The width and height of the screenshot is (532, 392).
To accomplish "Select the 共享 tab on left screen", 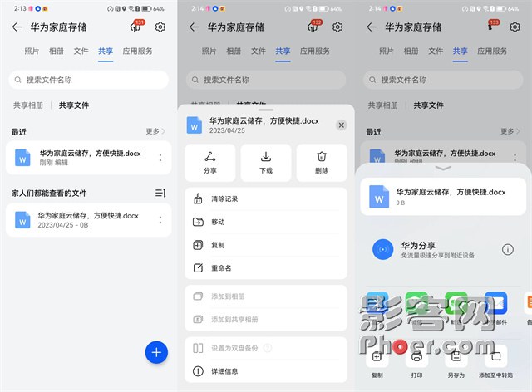I will pos(106,51).
